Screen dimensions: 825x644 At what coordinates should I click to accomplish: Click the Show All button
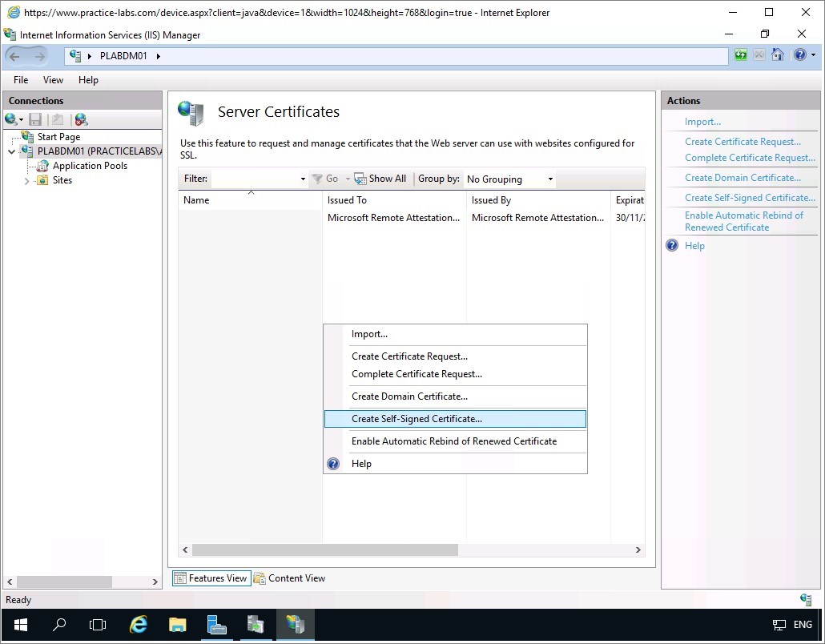[380, 179]
